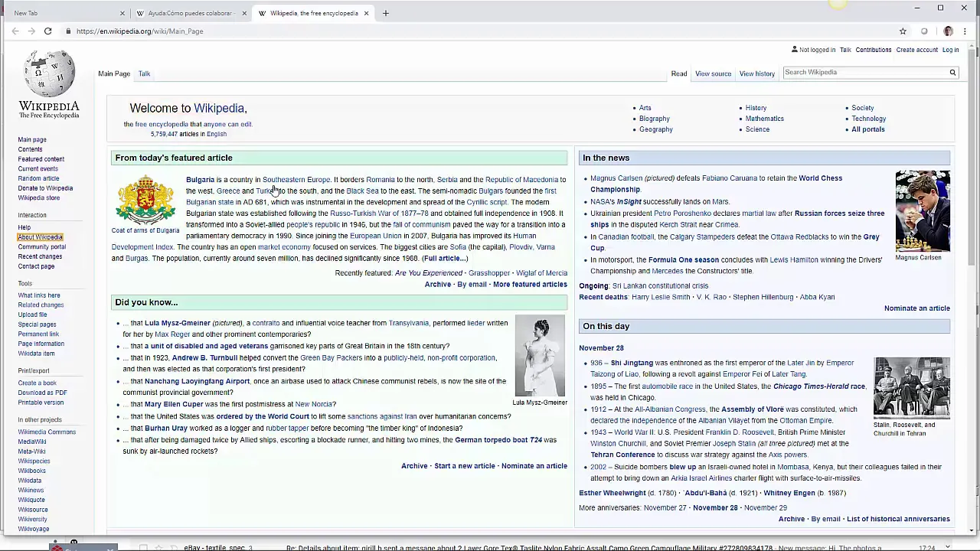
Task: Open the Technology portal link
Action: [x=869, y=119]
